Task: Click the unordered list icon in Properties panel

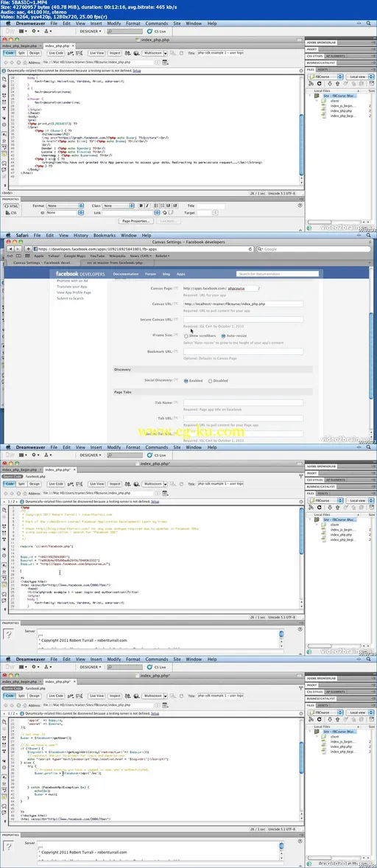Action: click(x=156, y=206)
